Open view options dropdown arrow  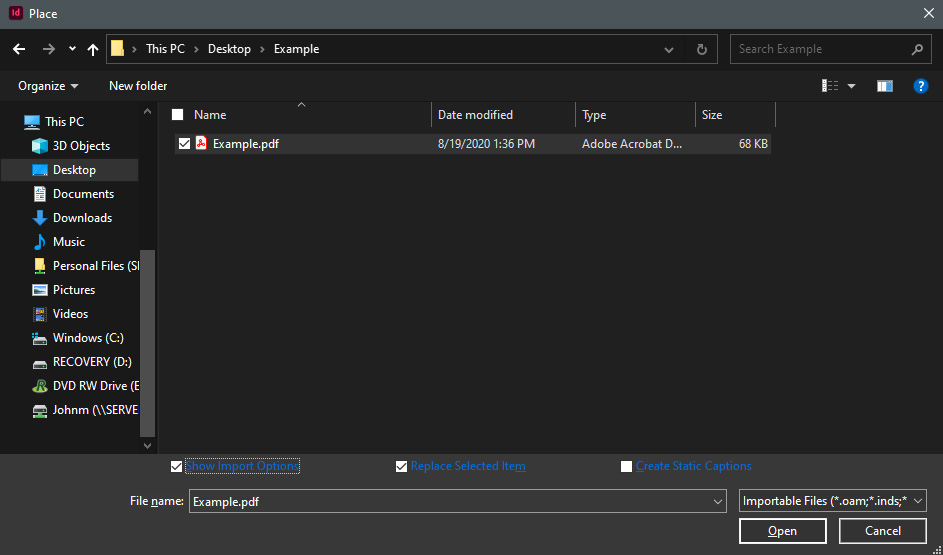[852, 87]
